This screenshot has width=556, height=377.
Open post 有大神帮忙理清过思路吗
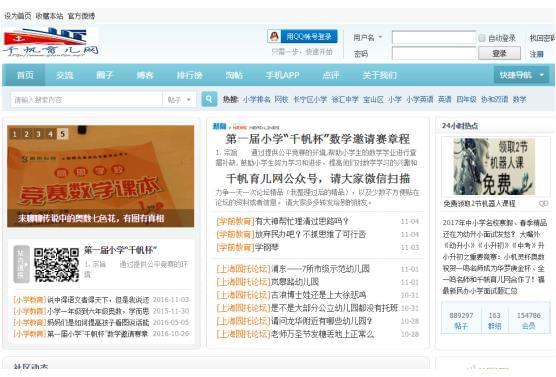(301, 221)
